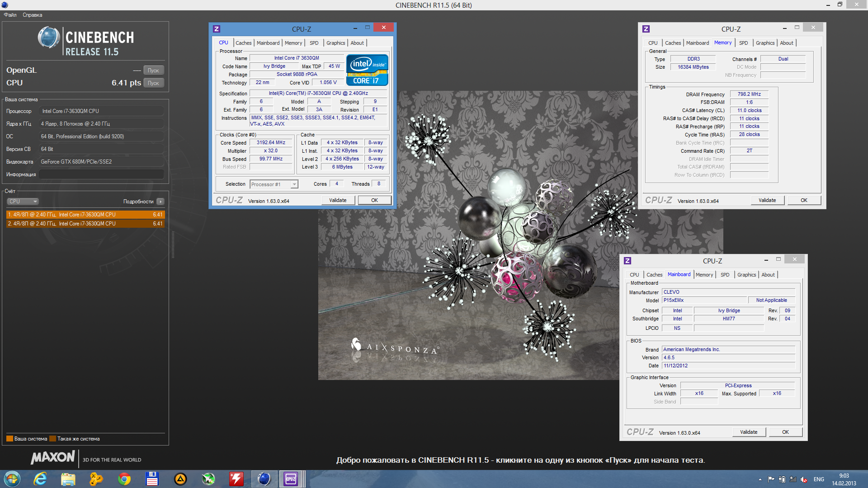The width and height of the screenshot is (868, 488).
Task: Select ranking row 2 Intel Core i7-3630QM
Action: coord(85,224)
